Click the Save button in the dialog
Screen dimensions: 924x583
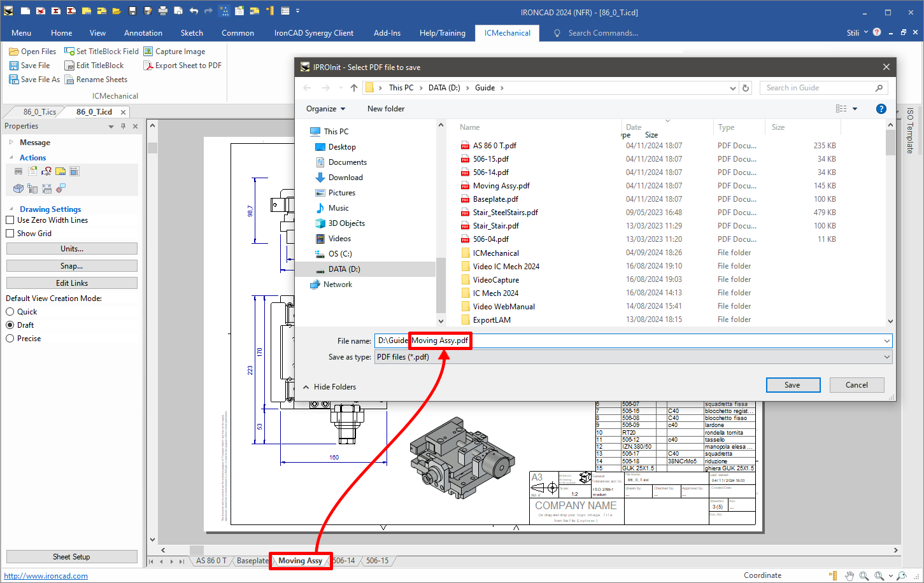(x=793, y=385)
